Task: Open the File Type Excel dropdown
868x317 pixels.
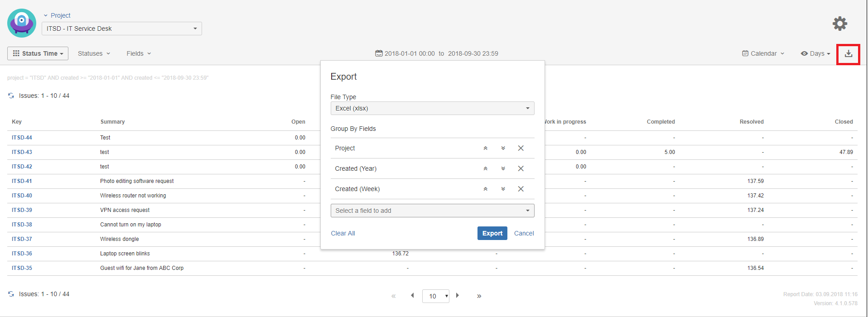Action: coord(432,108)
